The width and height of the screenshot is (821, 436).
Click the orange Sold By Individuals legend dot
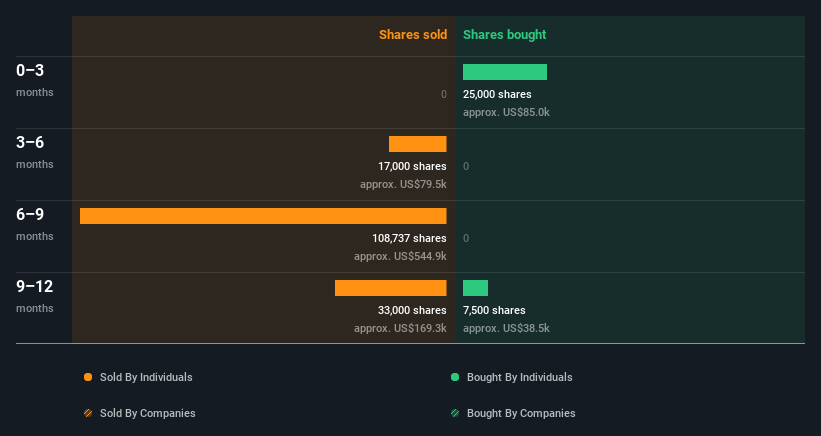tap(88, 377)
